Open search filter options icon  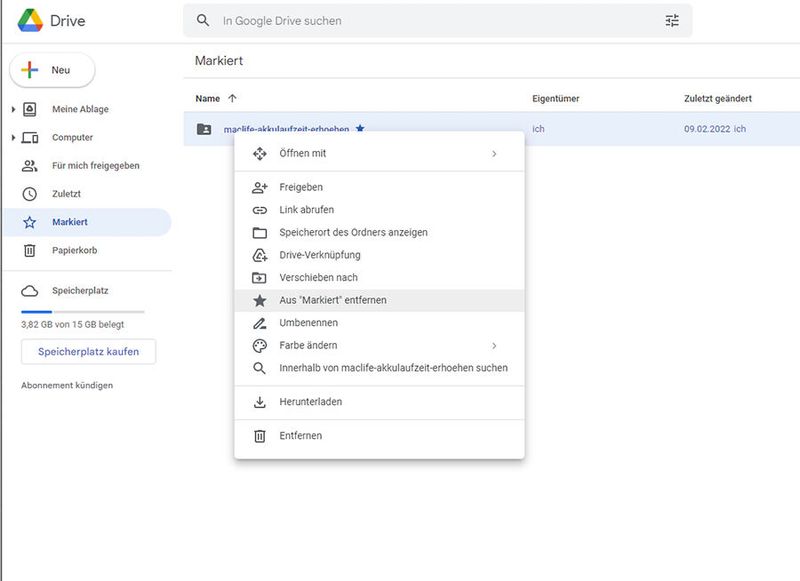pos(671,20)
